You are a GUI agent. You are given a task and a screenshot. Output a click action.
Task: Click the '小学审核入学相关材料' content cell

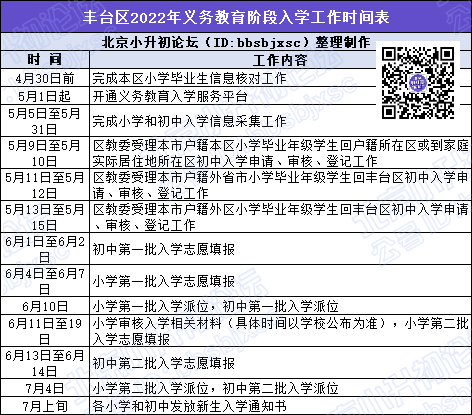coord(280,330)
